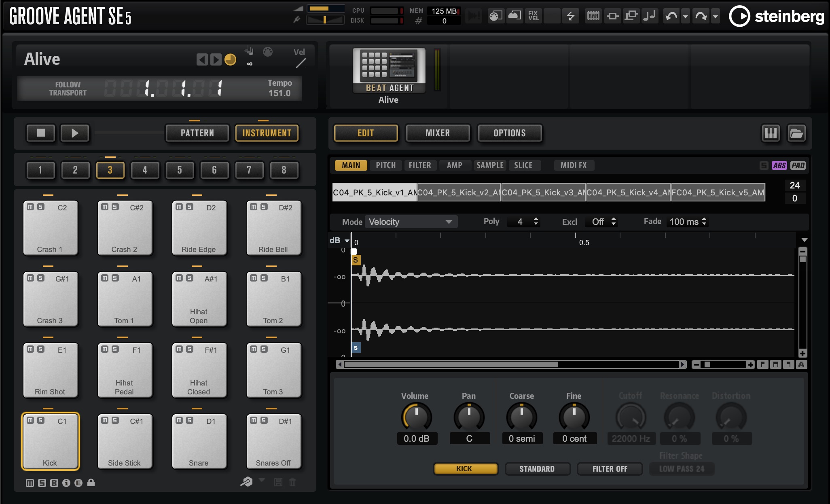The height and width of the screenshot is (504, 830).
Task: Click the RAM icon in top toolbar
Action: point(593,16)
